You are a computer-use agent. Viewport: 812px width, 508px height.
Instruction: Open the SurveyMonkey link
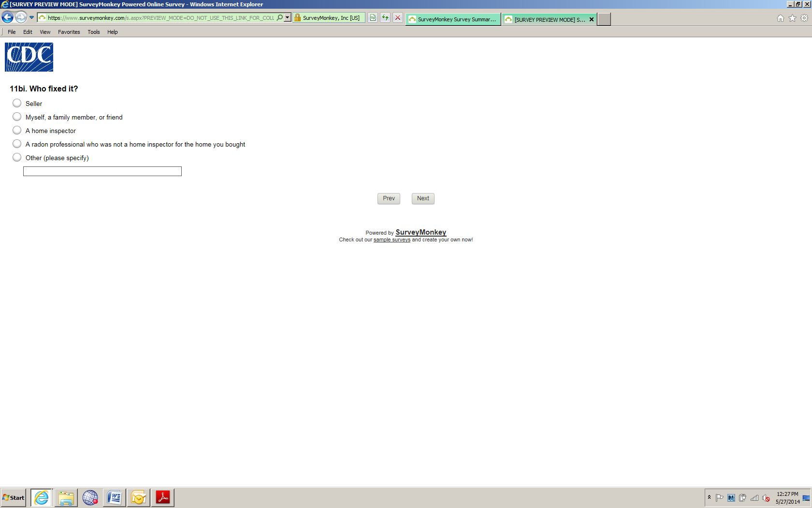click(421, 232)
